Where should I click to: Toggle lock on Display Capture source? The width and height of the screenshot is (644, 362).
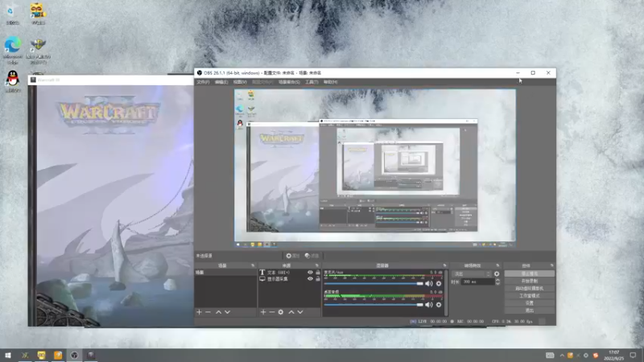tap(318, 278)
